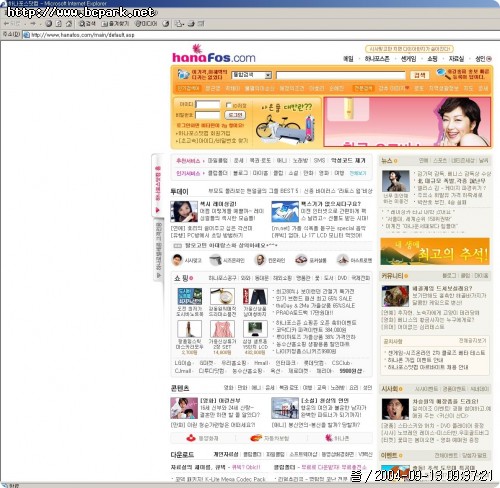Click the IE Mail toolbar icon
This screenshot has width=500, height=488.
pyautogui.click(x=180, y=24)
